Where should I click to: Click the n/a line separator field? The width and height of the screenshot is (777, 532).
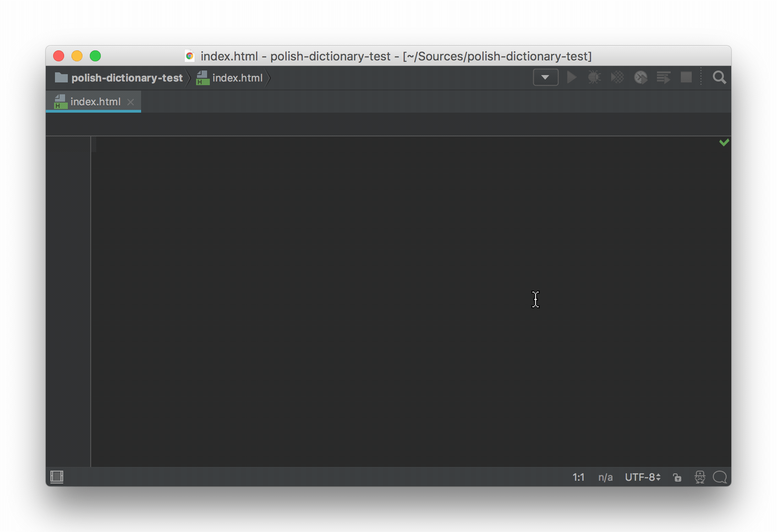(x=605, y=477)
